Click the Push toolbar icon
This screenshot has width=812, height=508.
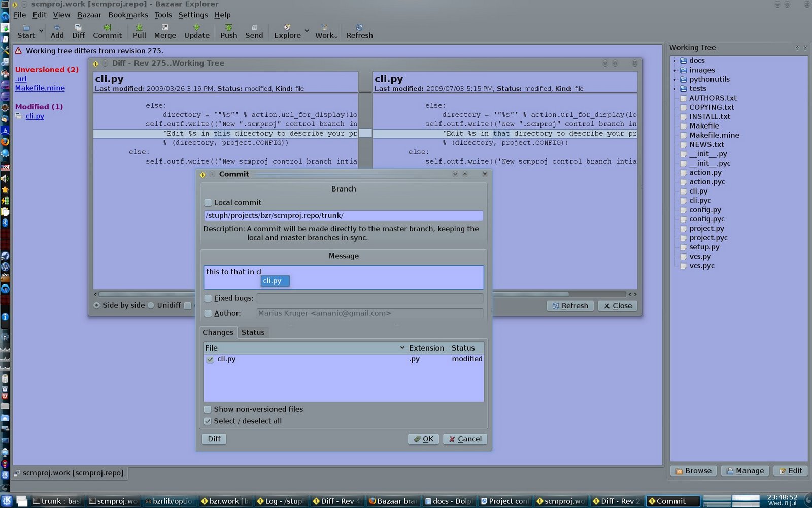click(x=228, y=31)
